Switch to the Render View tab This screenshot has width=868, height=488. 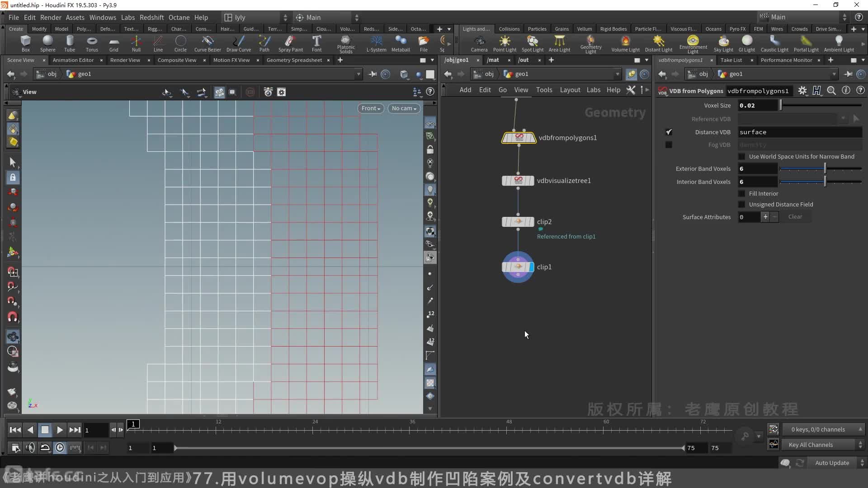125,60
